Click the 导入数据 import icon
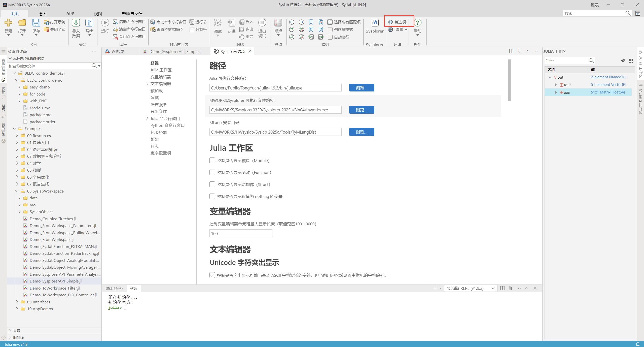This screenshot has height=347, width=644. click(76, 23)
